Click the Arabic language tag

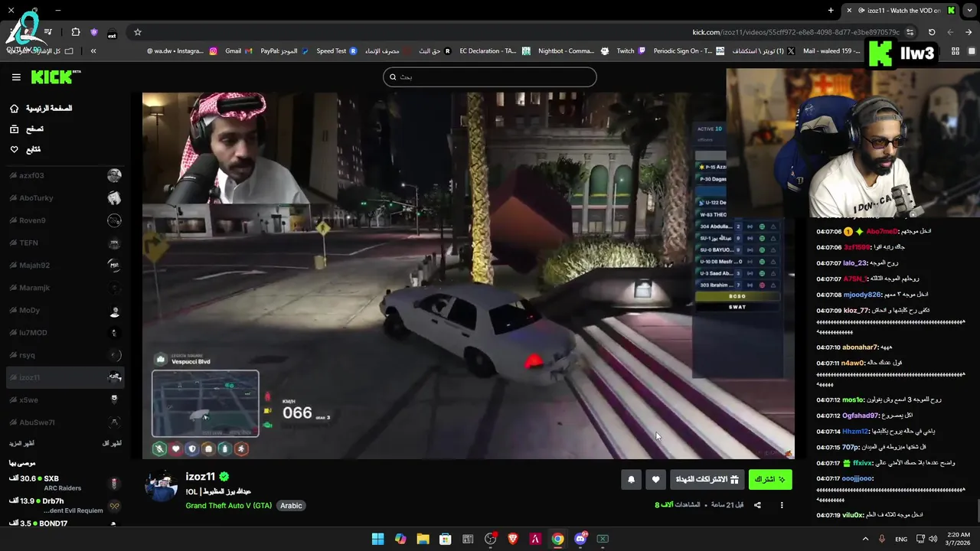(290, 506)
